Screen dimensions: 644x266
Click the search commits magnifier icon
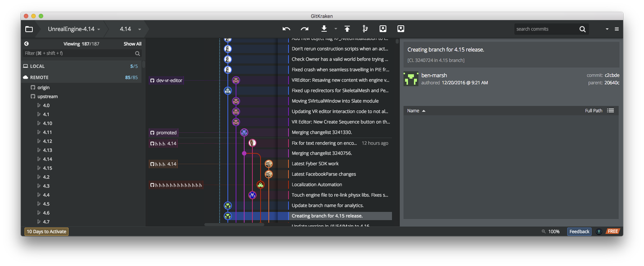[583, 29]
